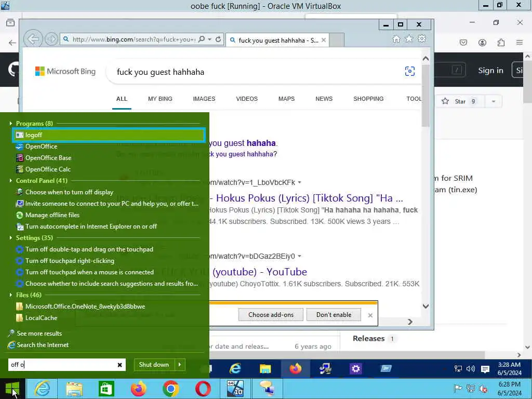Image resolution: width=532 pixels, height=399 pixels.
Task: Collapse the Programs (8) group
Action: 10,124
